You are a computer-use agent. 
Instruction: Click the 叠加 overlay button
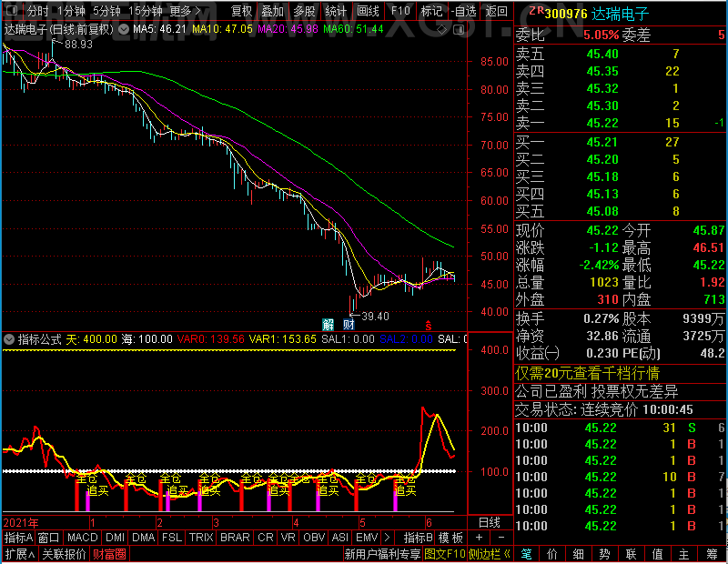[x=272, y=11]
